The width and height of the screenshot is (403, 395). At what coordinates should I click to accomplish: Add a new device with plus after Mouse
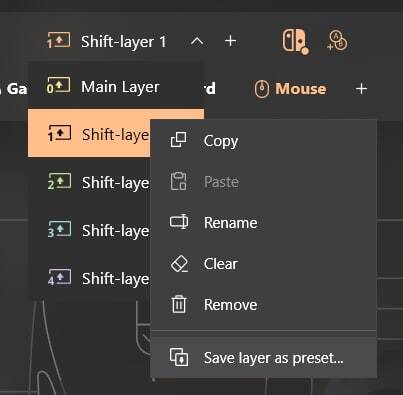pos(361,89)
